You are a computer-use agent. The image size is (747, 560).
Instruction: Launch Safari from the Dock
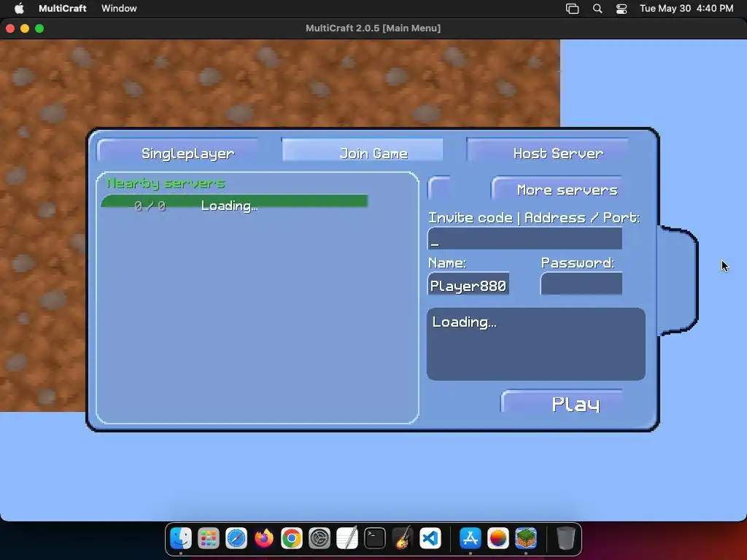236,539
